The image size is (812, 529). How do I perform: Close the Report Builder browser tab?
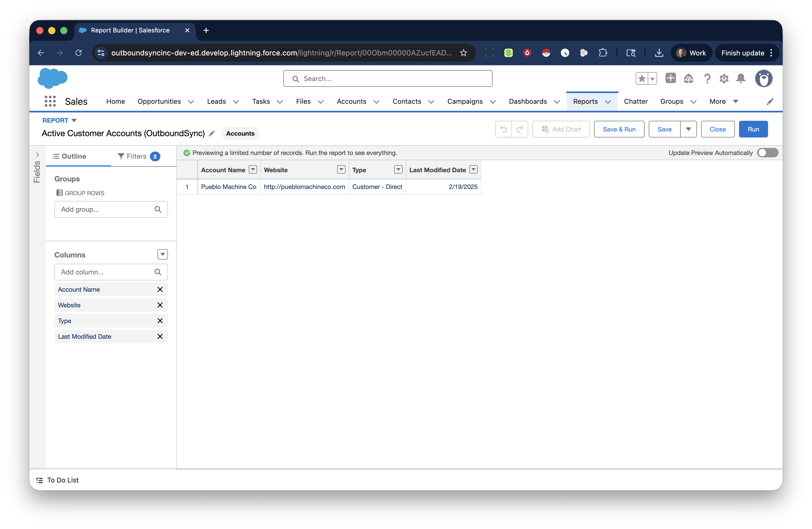pos(187,30)
